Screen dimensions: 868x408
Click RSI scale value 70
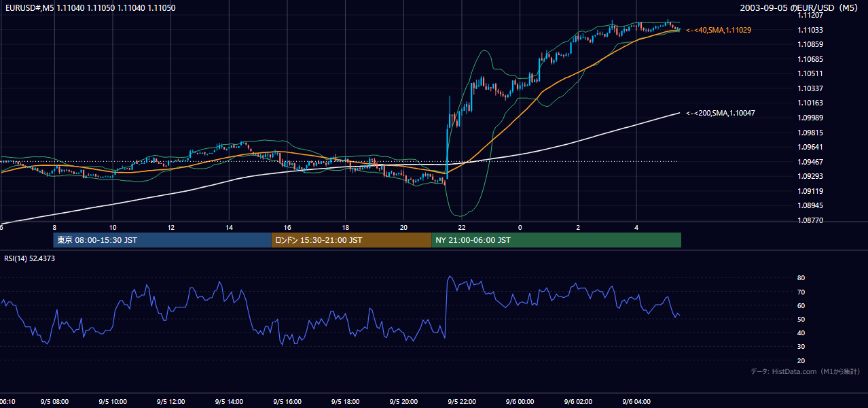(801, 292)
